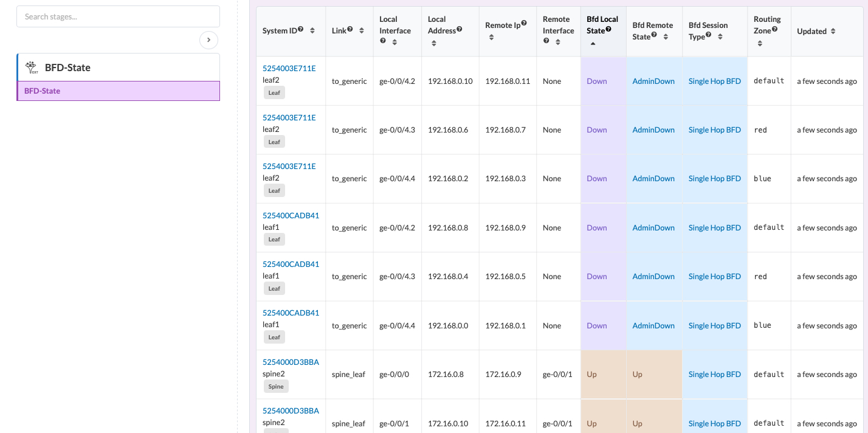Click the Bfd Session Type help icon

point(709,35)
